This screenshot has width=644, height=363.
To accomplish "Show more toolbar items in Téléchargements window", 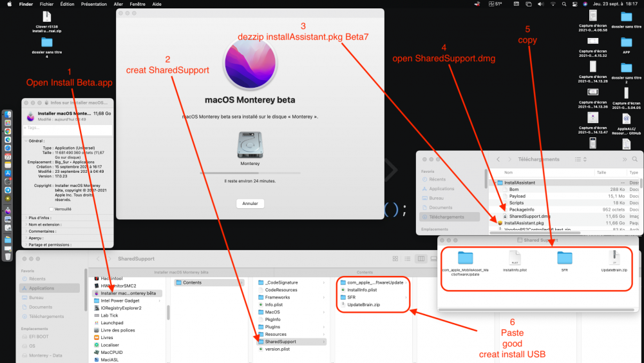I will click(x=624, y=159).
